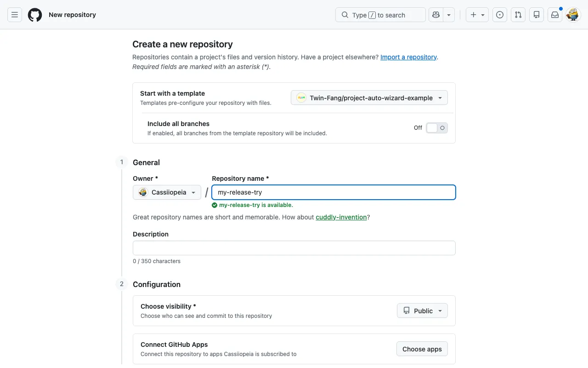Open the user avatar profile menu
This screenshot has width=588, height=368.
click(573, 15)
